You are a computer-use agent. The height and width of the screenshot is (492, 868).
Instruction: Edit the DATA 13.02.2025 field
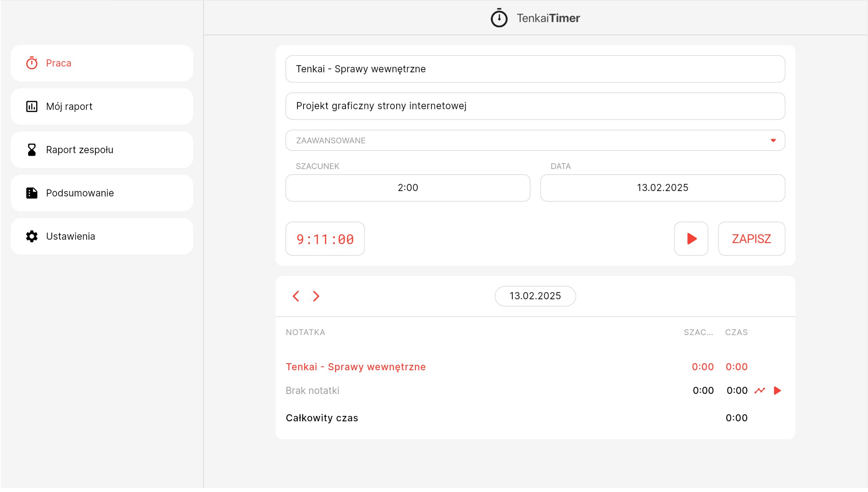(x=663, y=188)
